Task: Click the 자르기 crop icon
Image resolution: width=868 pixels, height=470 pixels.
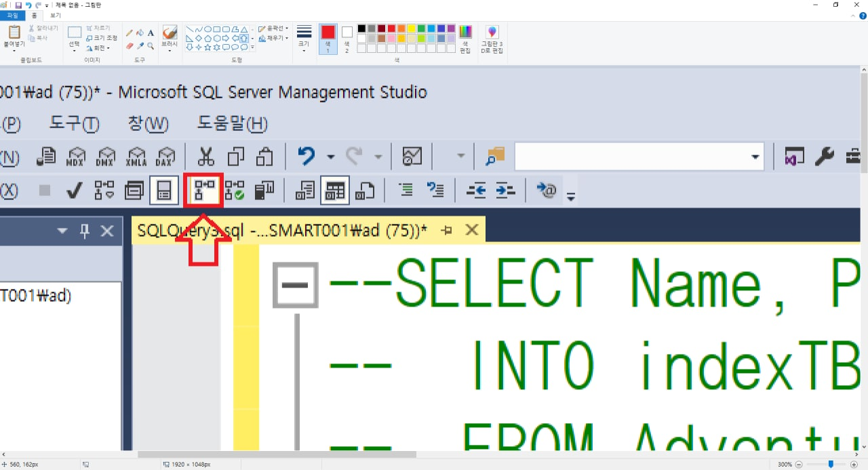Action: (x=90, y=28)
